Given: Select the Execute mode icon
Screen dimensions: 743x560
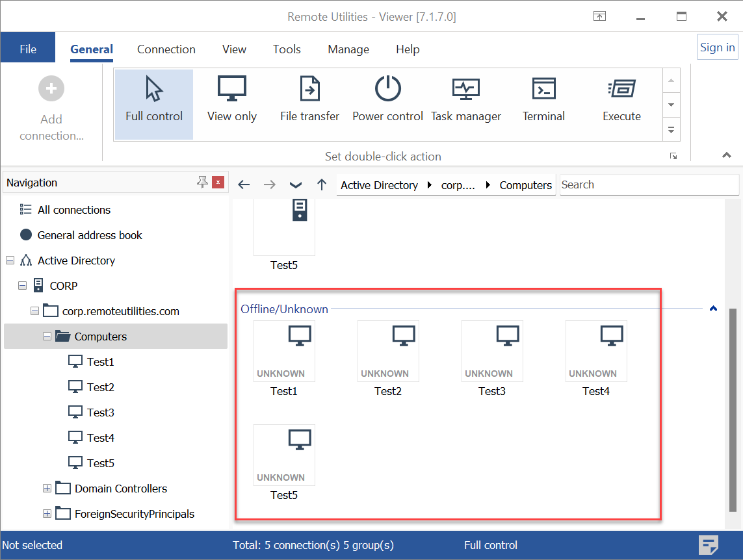Looking at the screenshot, I should (621, 89).
